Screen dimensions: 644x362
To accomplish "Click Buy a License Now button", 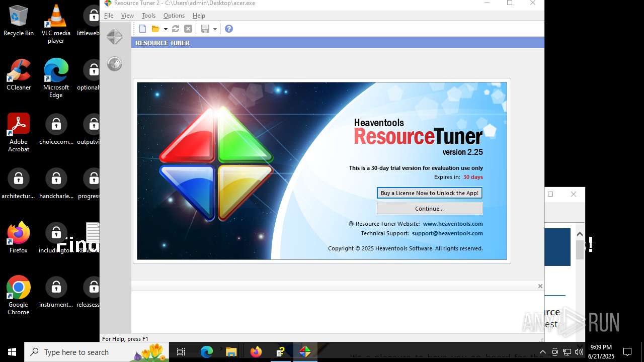I will pos(430,193).
